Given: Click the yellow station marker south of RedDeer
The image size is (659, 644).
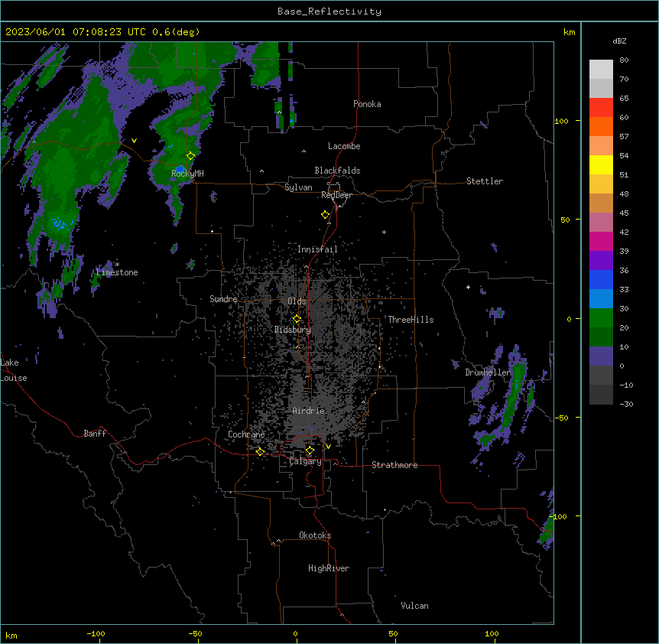Looking at the screenshot, I should pyautogui.click(x=326, y=215).
